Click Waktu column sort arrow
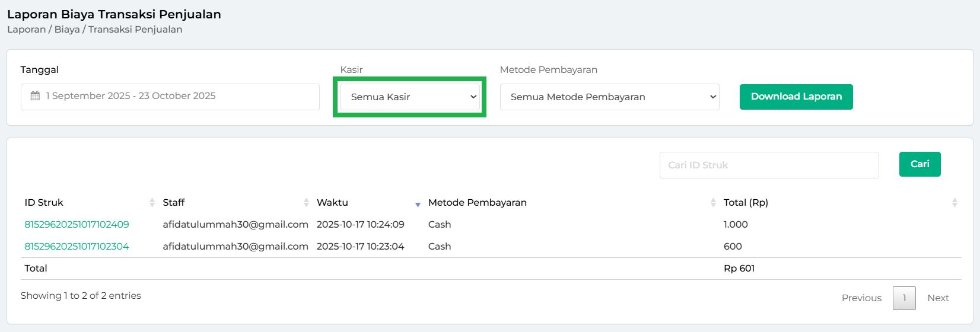980x332 pixels. coord(418,204)
